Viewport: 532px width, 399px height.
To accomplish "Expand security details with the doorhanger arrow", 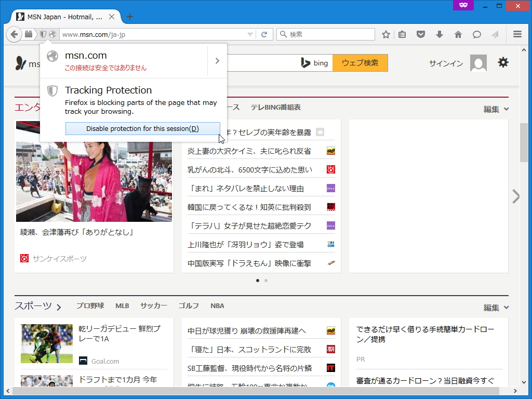I will (x=217, y=60).
